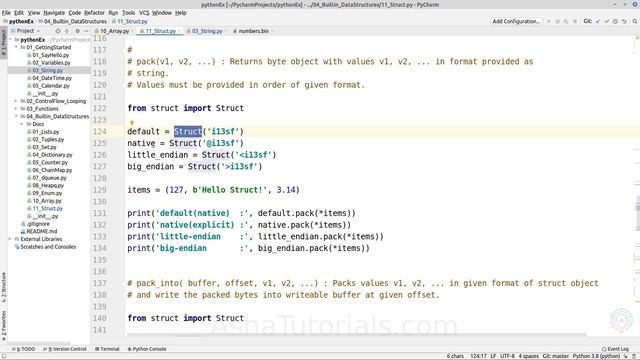This screenshot has height=360, width=640.
Task: Click the intention lightbulb above line 124
Action: (x=131, y=122)
